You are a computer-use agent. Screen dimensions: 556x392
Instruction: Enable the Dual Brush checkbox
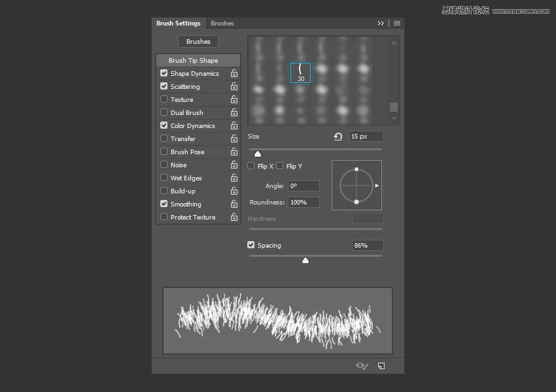coord(164,112)
